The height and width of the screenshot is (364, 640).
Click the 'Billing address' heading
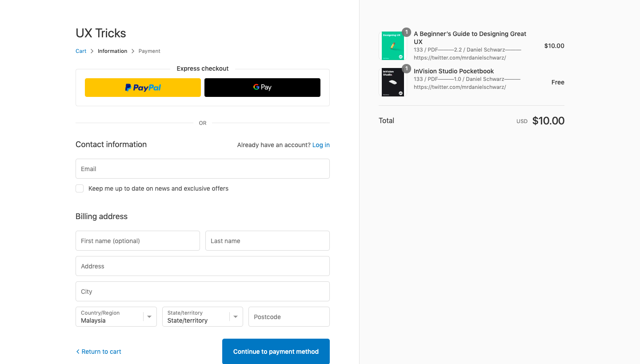(101, 216)
